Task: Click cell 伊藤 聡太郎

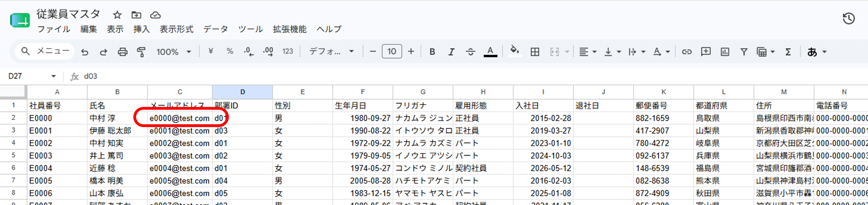Action: click(117, 131)
